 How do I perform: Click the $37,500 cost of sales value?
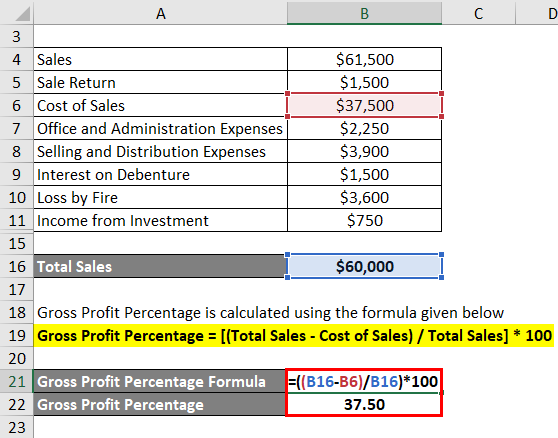(364, 106)
